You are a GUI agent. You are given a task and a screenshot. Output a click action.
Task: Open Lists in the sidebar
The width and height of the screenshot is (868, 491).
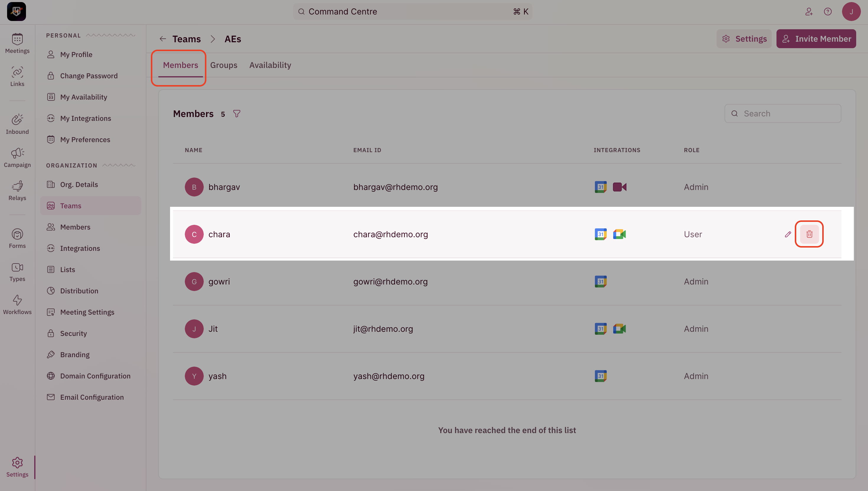[x=90, y=269]
